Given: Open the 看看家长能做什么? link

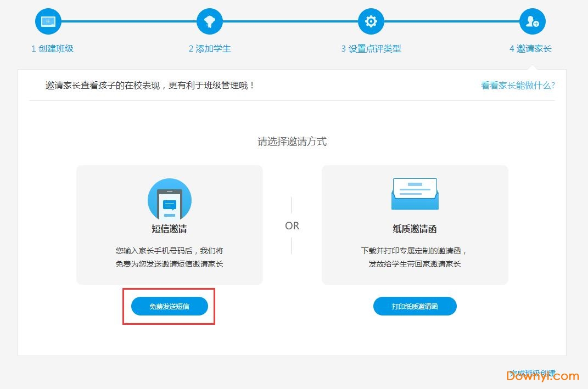Looking at the screenshot, I should 518,86.
